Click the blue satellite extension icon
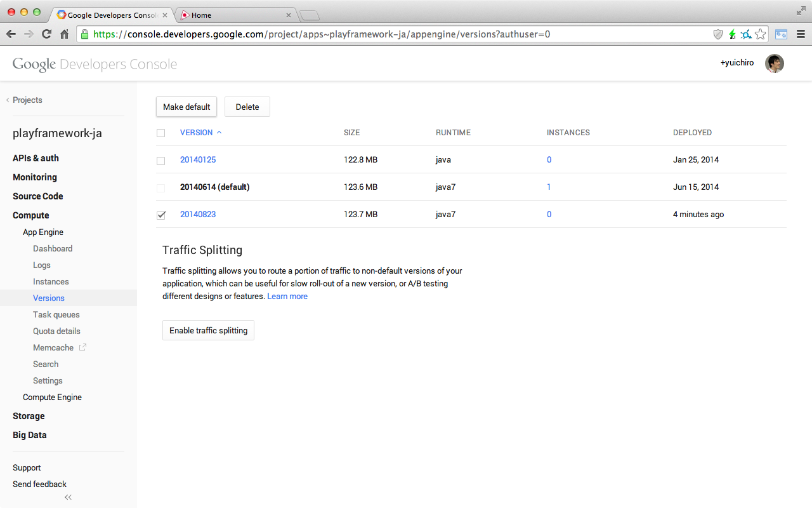Screen dimensions: 812x508 [x=746, y=34]
